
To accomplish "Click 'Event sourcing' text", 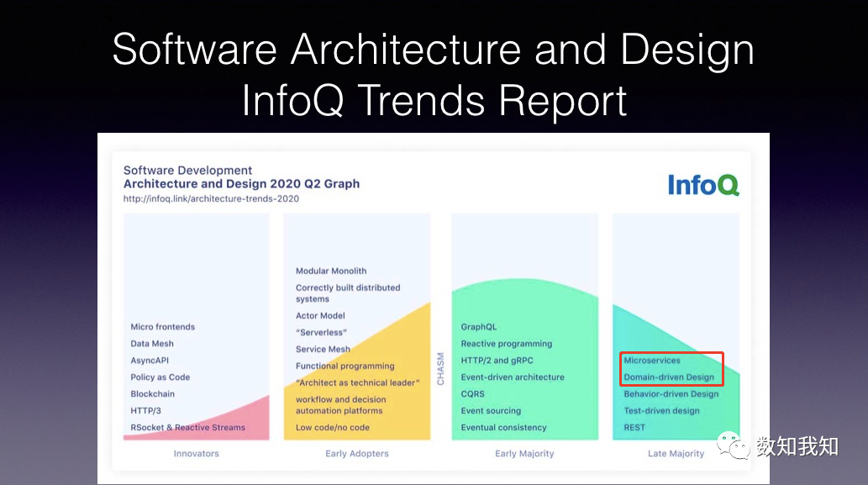I will point(491,411).
